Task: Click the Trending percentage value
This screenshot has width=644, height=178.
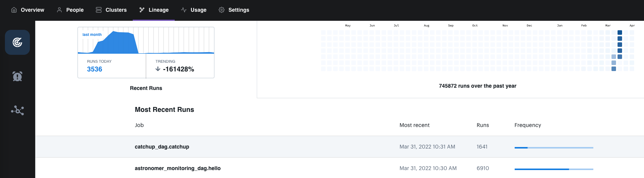Action: pyautogui.click(x=178, y=69)
